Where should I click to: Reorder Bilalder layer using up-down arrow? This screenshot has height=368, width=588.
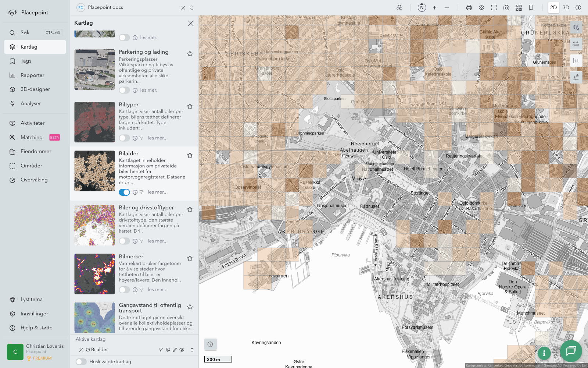(x=192, y=350)
